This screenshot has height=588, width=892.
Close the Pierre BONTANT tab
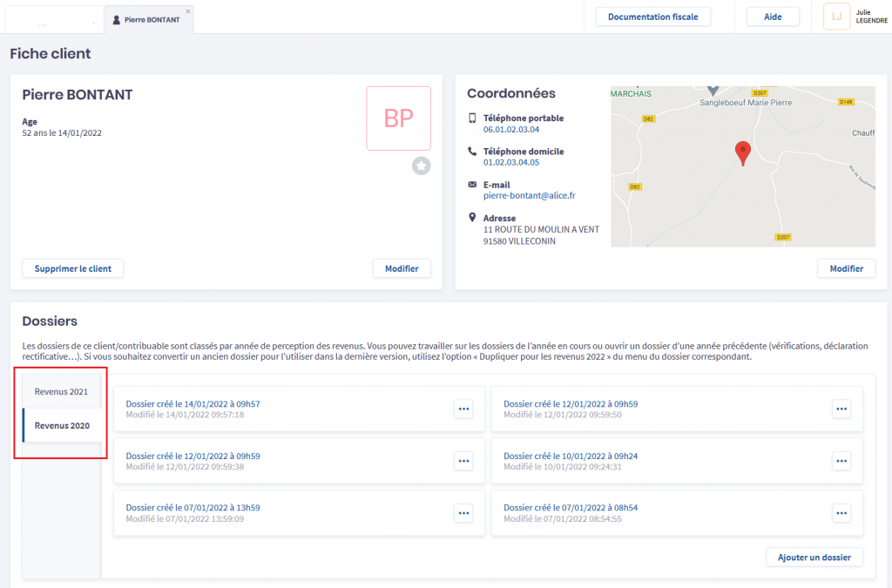pyautogui.click(x=188, y=11)
